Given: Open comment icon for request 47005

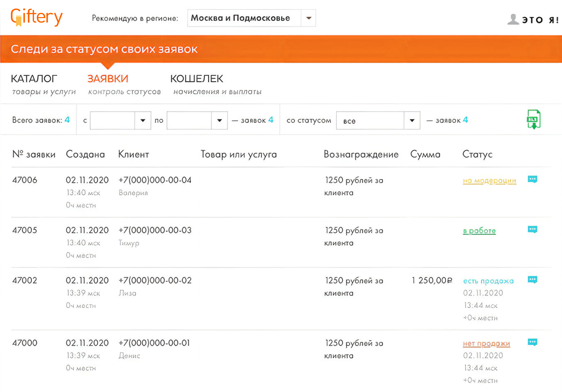Looking at the screenshot, I should pos(532,229).
